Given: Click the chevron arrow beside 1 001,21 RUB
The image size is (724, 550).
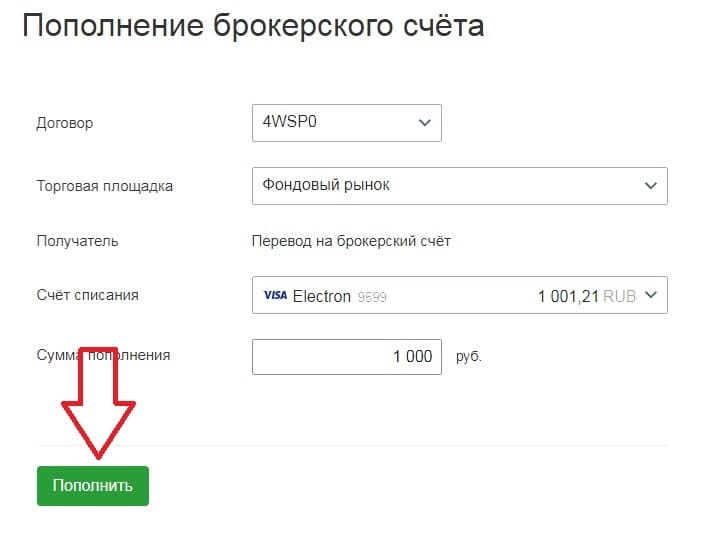Looking at the screenshot, I should (x=651, y=295).
